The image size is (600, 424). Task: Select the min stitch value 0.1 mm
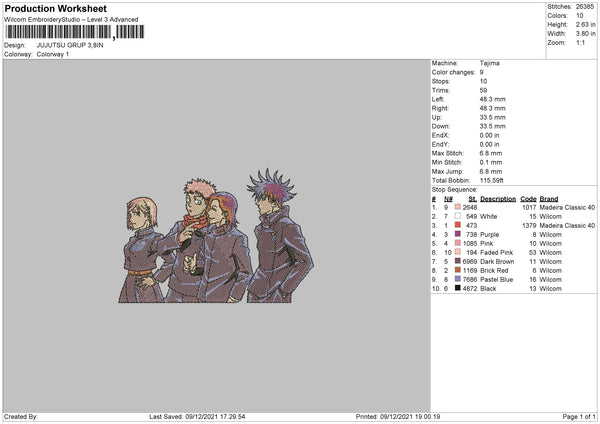(491, 162)
